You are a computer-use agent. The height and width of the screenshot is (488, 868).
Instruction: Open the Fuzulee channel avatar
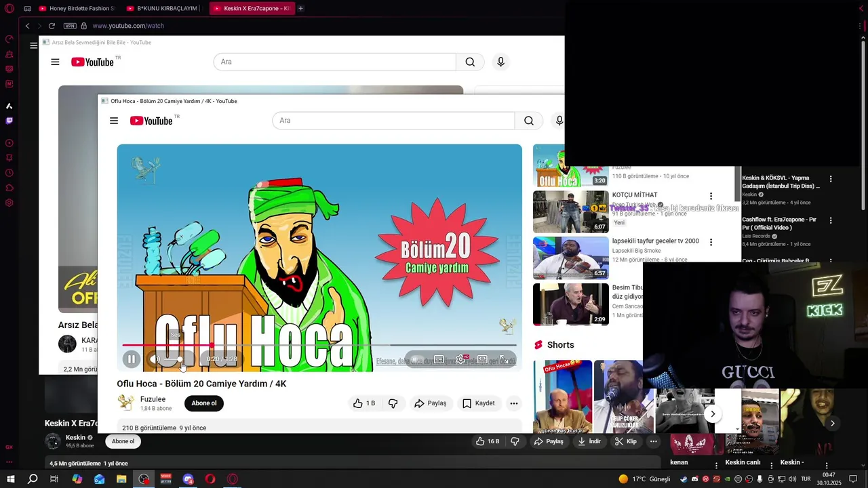point(125,403)
